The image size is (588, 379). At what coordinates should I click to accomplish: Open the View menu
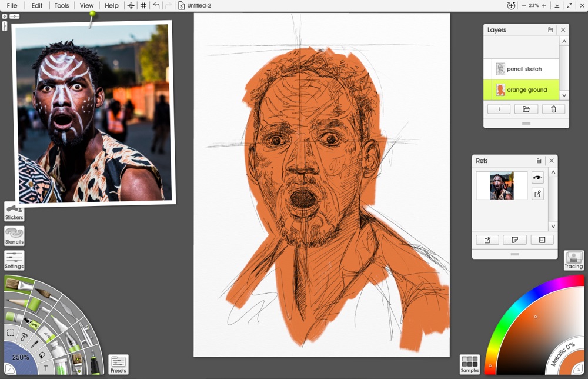coord(86,6)
